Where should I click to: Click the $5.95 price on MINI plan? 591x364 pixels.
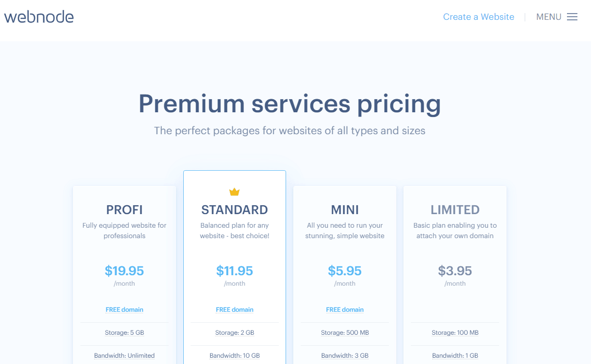pos(345,271)
